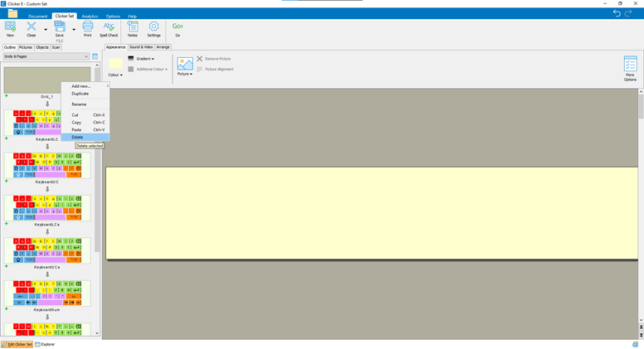Click the yellow Colour swatch
The image size is (644, 349).
(115, 64)
